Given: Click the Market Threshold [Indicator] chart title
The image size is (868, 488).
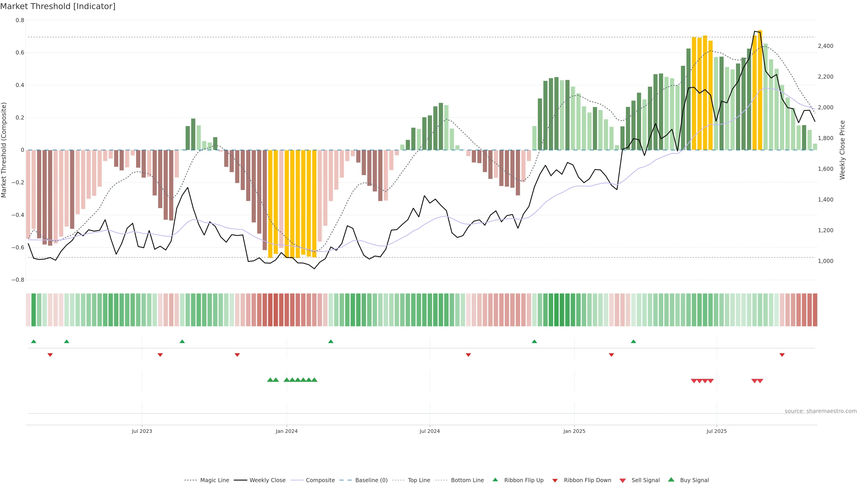Looking at the screenshot, I should [58, 6].
